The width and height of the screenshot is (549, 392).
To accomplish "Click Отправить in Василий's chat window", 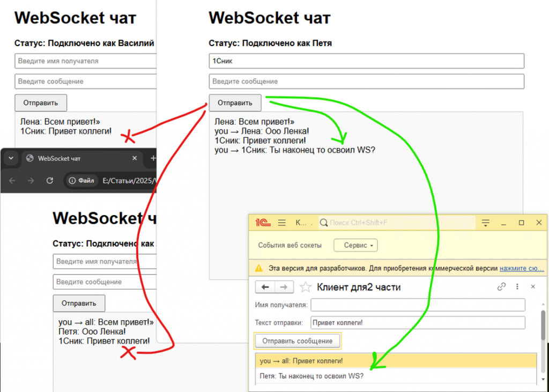I will (x=41, y=103).
